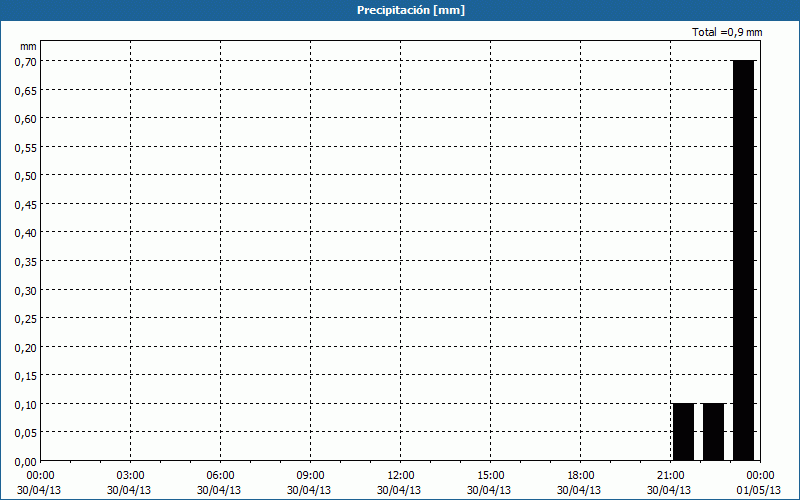The height and width of the screenshot is (500, 800).
Task: Click the 0,05 y-axis value
Action: (x=26, y=434)
